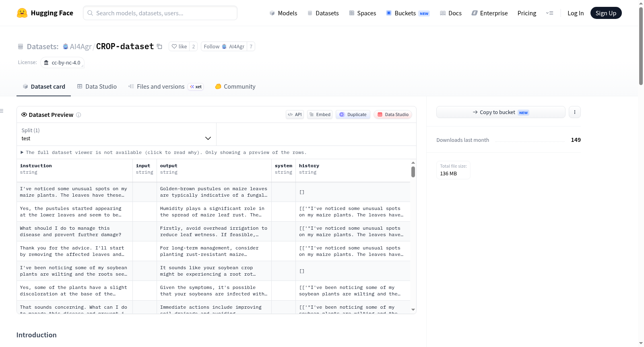The height and width of the screenshot is (347, 644).
Task: Switch to the Dataset card tab
Action: (x=43, y=87)
